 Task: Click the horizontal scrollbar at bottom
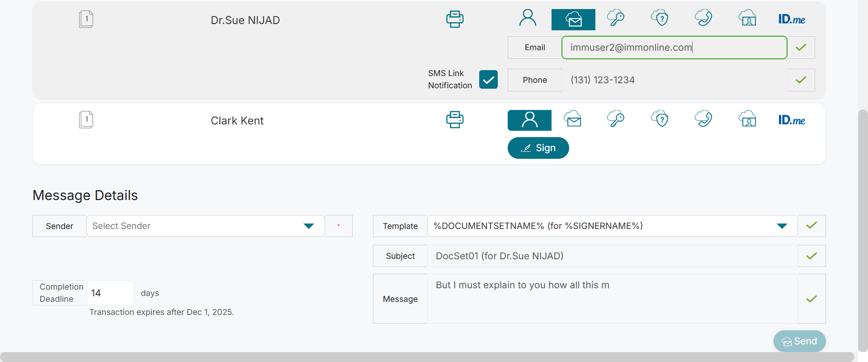(427, 357)
